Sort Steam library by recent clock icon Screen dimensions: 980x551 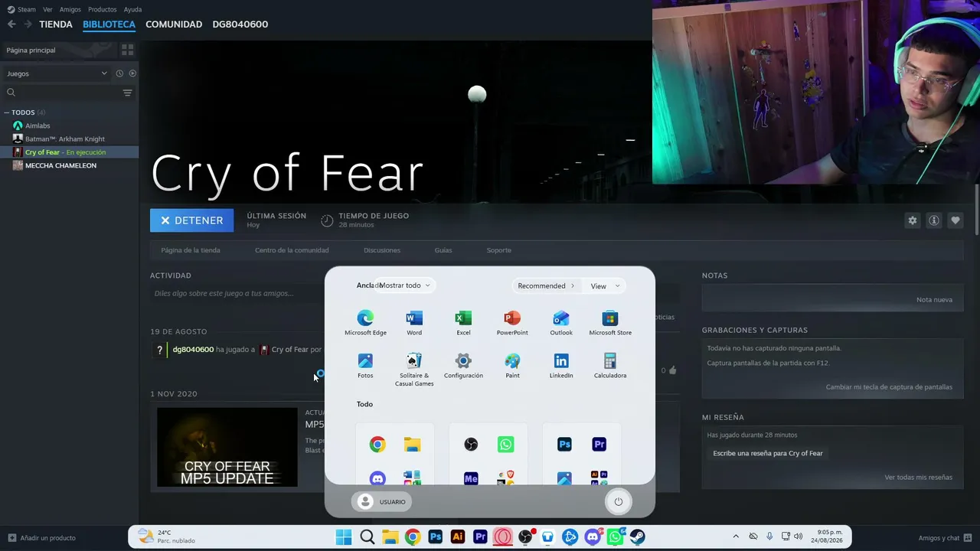click(119, 73)
